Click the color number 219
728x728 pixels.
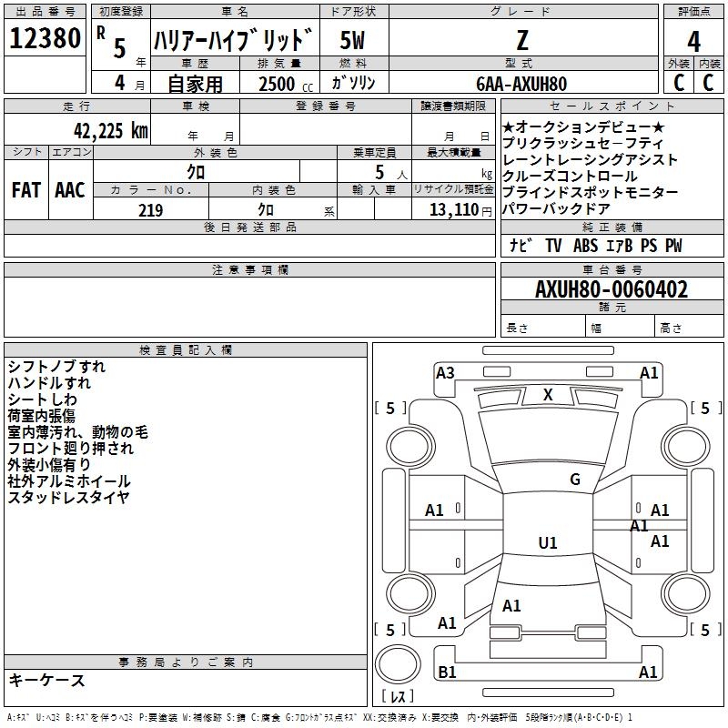point(150,210)
